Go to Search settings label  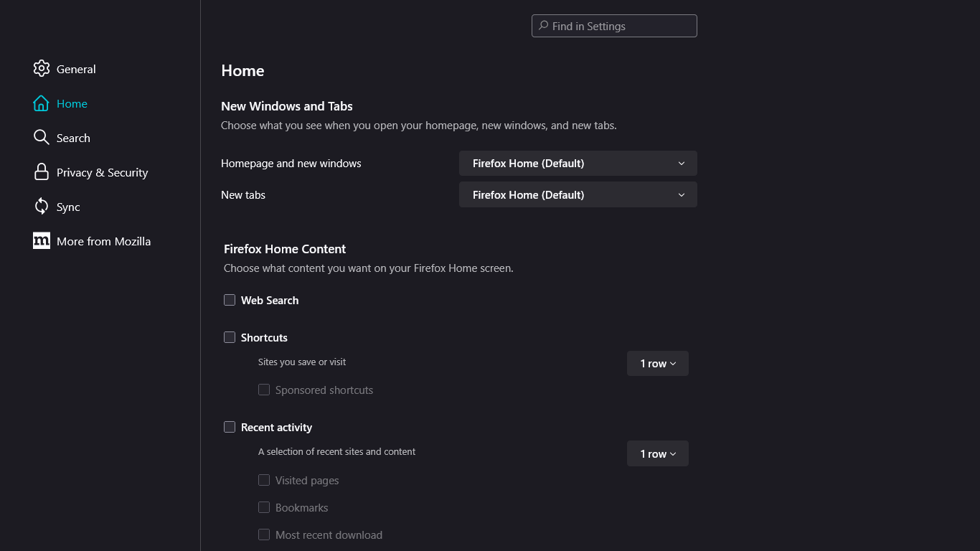tap(73, 138)
